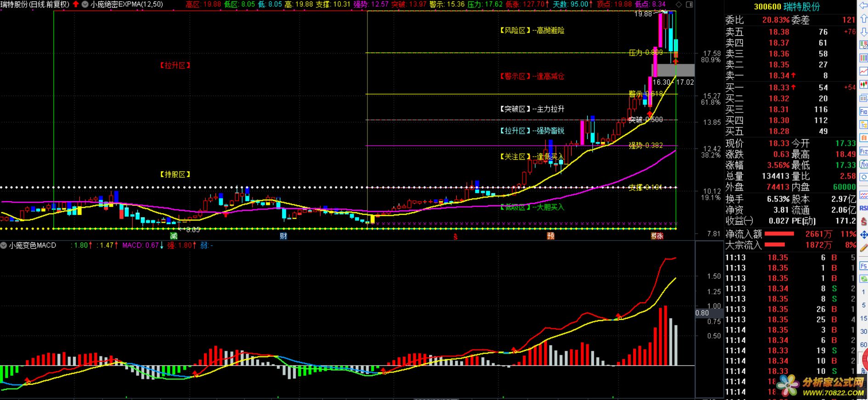Click the 涨 marker at the timeline's end
This screenshot has width=868, height=400.
point(659,236)
